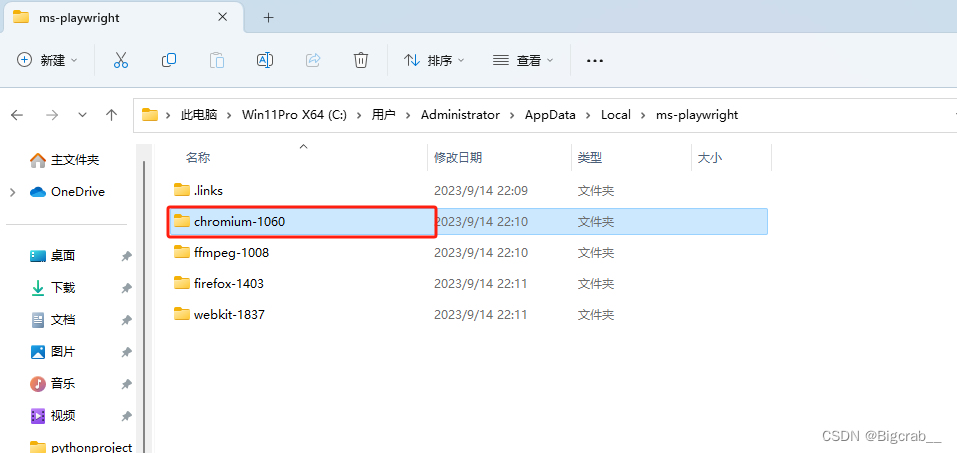Unpin 桌面 using its pin icon
The width and height of the screenshot is (957, 453).
pos(126,256)
